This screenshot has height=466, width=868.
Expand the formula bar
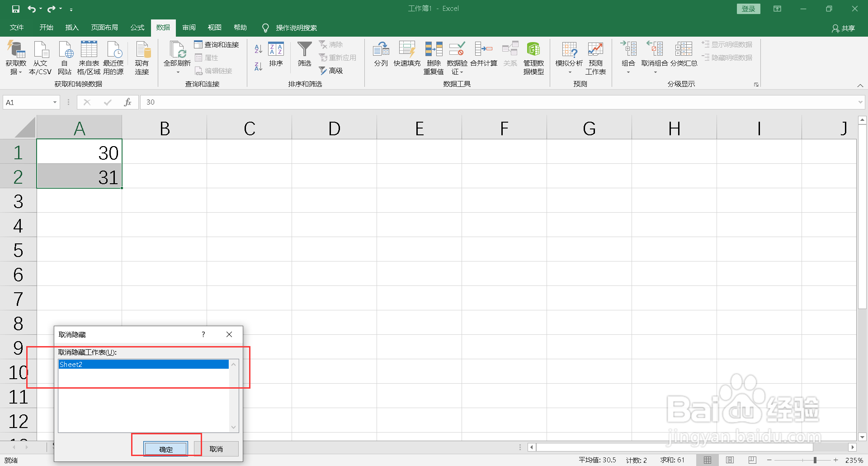coord(860,102)
